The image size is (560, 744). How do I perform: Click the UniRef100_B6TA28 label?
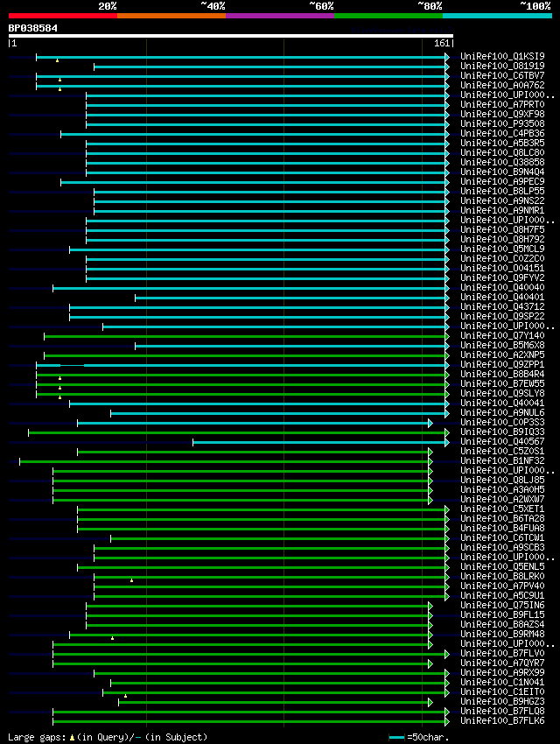[502, 519]
